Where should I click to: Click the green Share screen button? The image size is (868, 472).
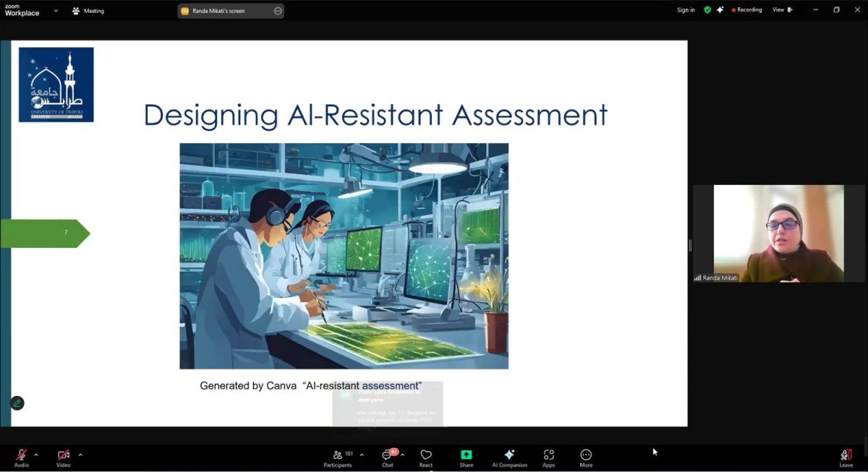pyautogui.click(x=467, y=456)
